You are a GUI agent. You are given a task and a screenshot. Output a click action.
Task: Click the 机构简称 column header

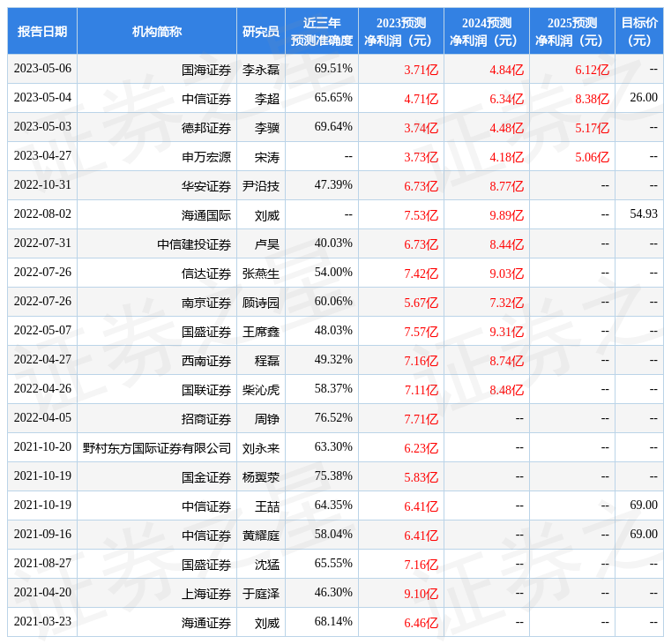[x=157, y=32]
